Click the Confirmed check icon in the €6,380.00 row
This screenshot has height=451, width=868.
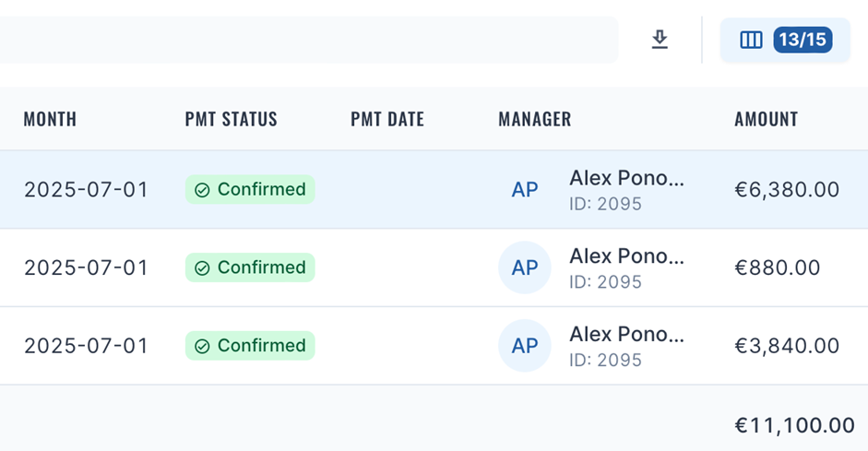point(202,190)
